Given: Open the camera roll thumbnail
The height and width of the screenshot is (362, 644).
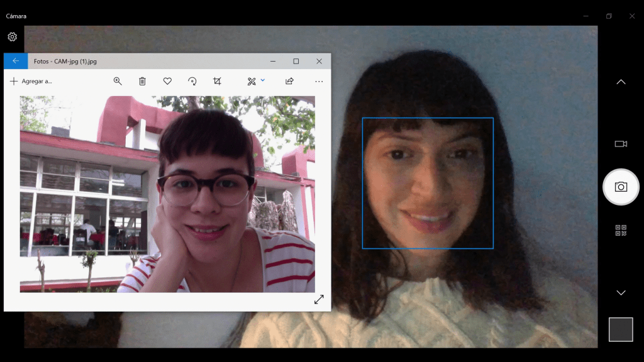Looking at the screenshot, I should click(620, 329).
